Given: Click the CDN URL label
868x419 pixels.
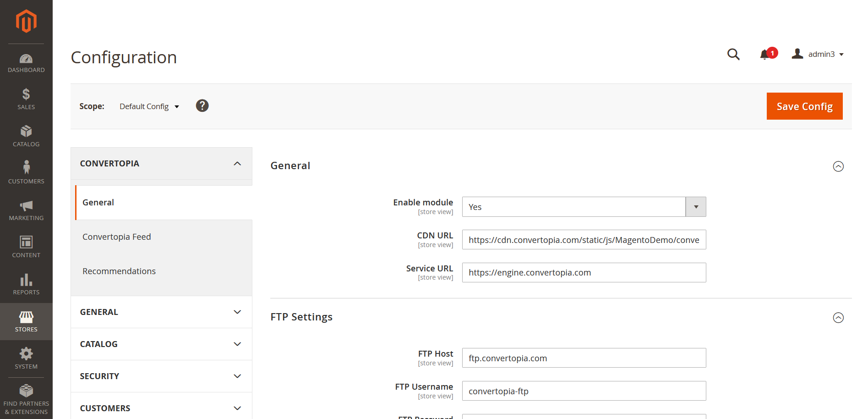Looking at the screenshot, I should tap(435, 235).
